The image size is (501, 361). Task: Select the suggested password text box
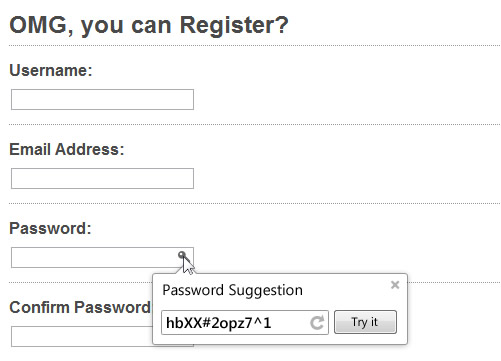[x=245, y=322]
